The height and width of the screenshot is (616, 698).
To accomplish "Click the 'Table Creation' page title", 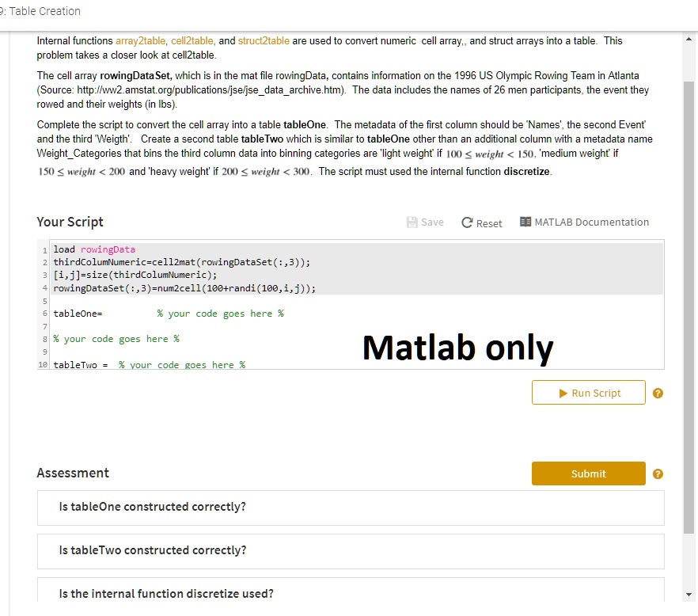I will point(44,11).
